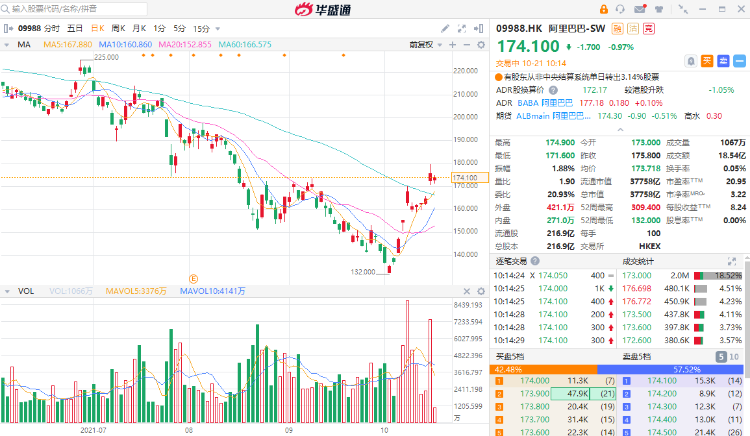Expand the MA indicator dropdown arrow
This screenshot has width=750, height=436.
7,44
